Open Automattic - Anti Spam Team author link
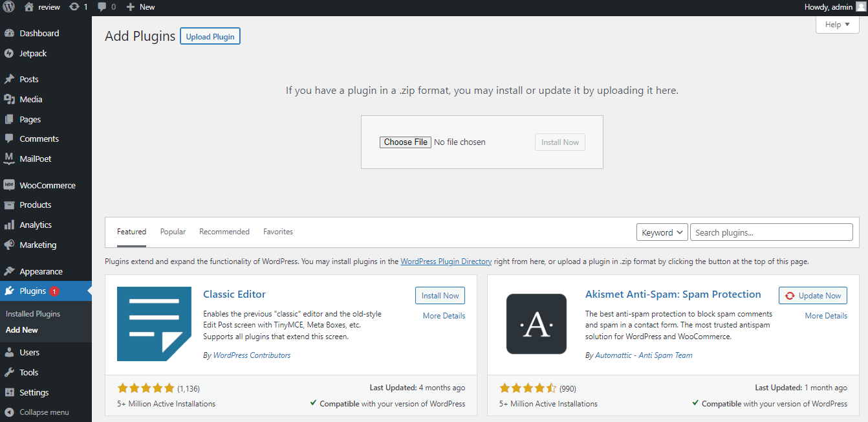 (x=644, y=355)
